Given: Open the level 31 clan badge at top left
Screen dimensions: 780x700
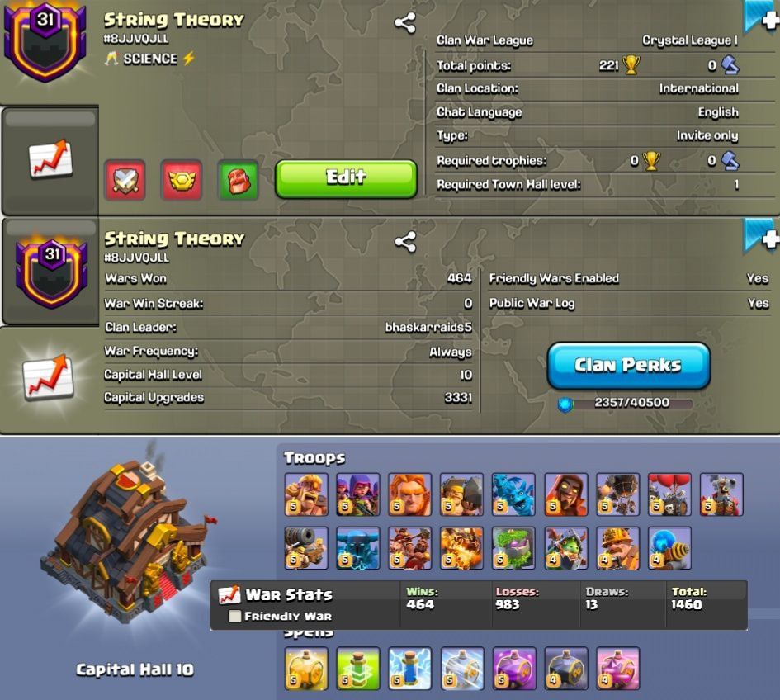Looking at the screenshot, I should click(45, 42).
